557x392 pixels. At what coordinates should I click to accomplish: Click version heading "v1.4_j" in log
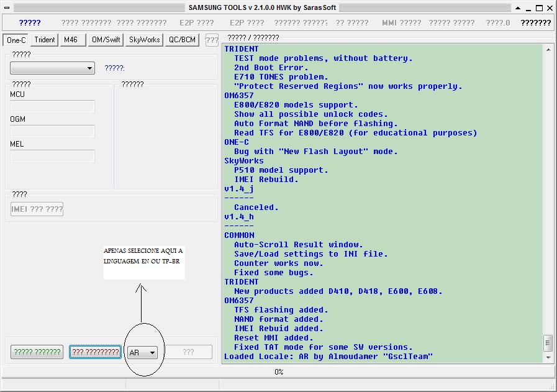tap(239, 189)
